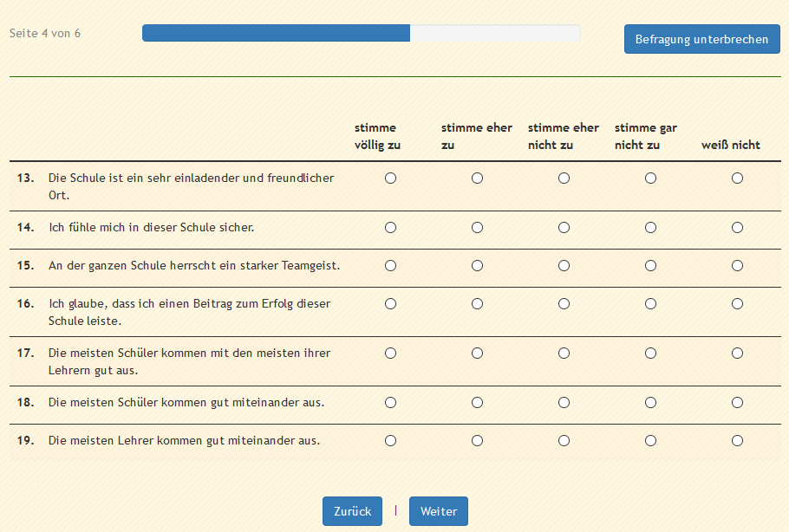This screenshot has height=532, width=789.
Task: Answer question 19 with 'stimme eher zu'
Action: click(x=477, y=440)
